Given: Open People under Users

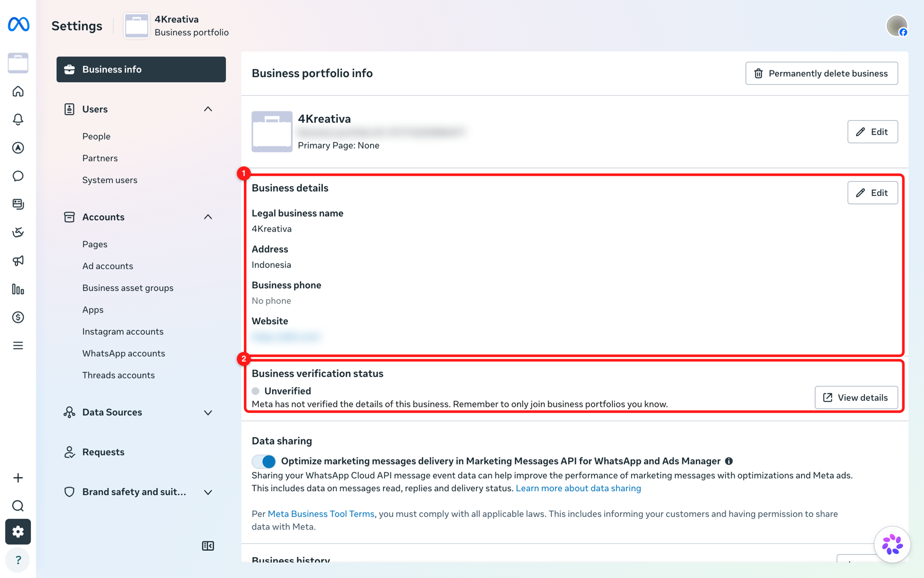Looking at the screenshot, I should pos(97,136).
